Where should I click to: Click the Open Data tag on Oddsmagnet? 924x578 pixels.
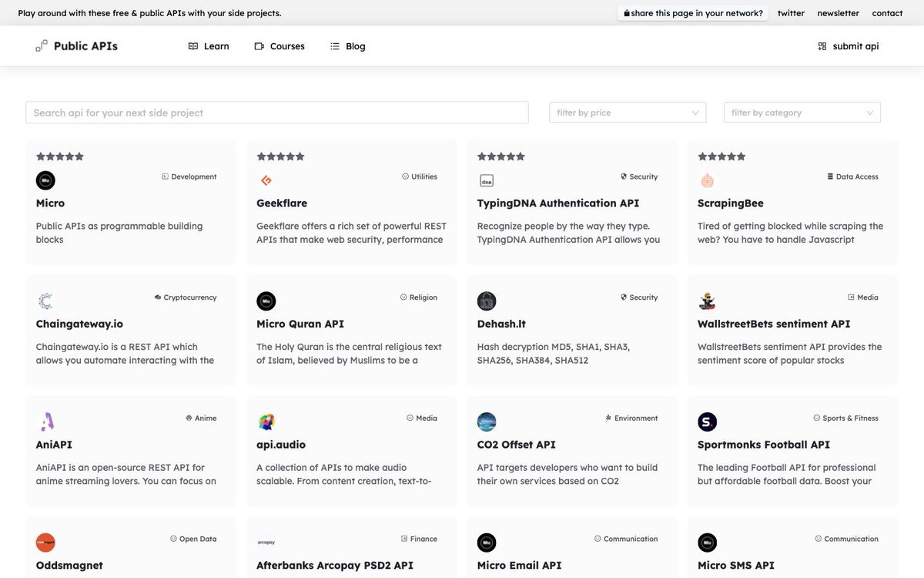(x=193, y=539)
